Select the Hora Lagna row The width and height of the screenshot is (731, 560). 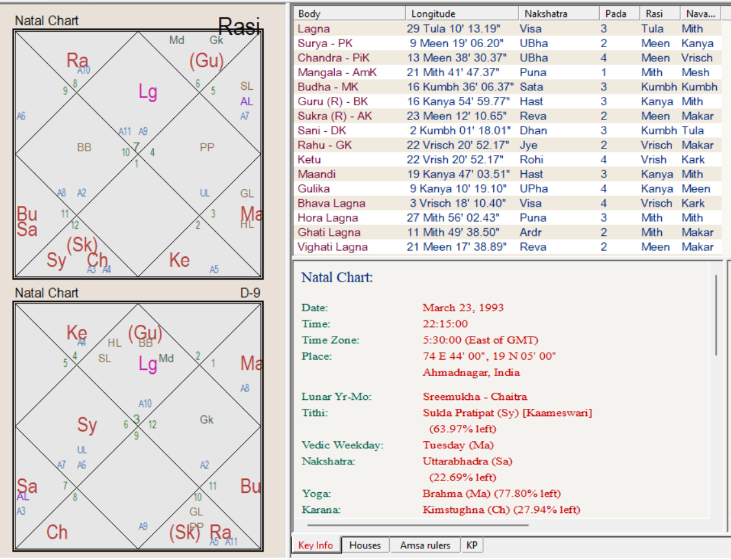click(x=328, y=218)
